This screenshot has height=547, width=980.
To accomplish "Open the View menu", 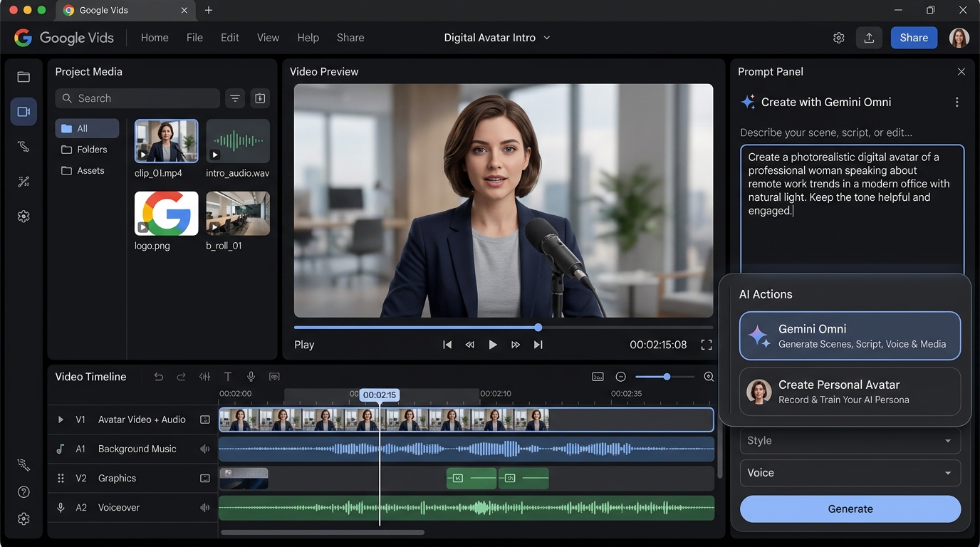I will point(268,38).
